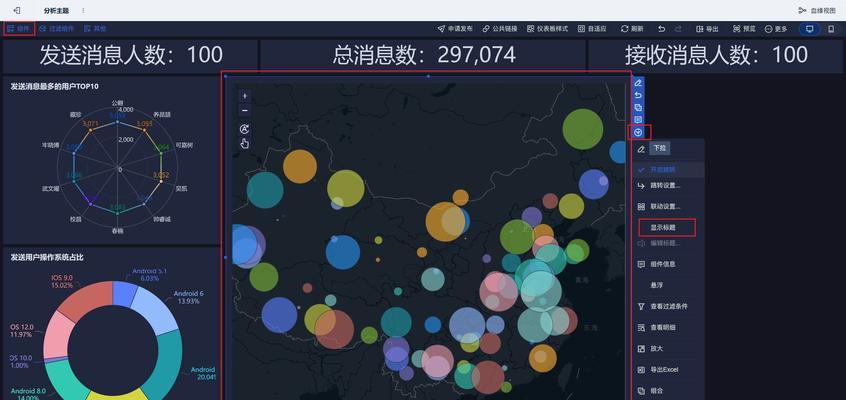
Task: Zoom in the map with the plus button
Action: [x=245, y=96]
